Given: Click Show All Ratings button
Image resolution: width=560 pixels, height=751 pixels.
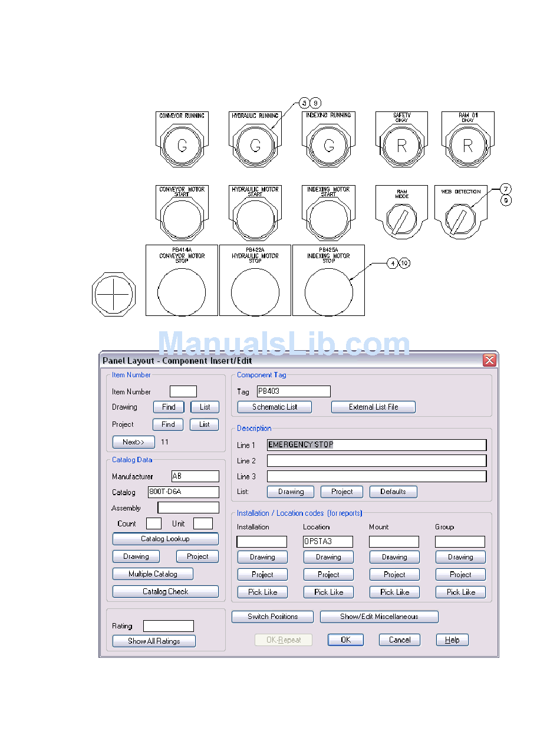Looking at the screenshot, I should tap(154, 641).
